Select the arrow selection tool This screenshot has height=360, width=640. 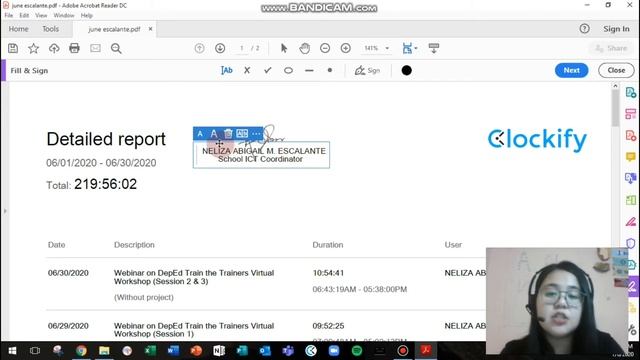click(x=284, y=48)
